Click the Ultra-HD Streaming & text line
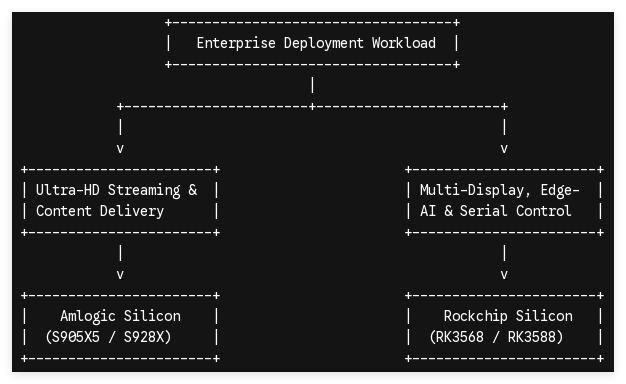 (x=117, y=190)
